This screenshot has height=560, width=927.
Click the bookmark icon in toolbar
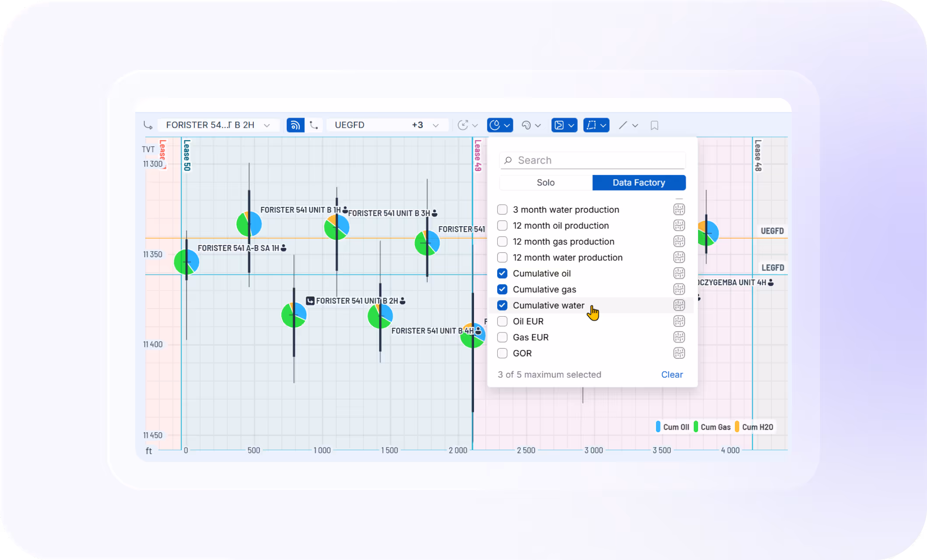[654, 126]
